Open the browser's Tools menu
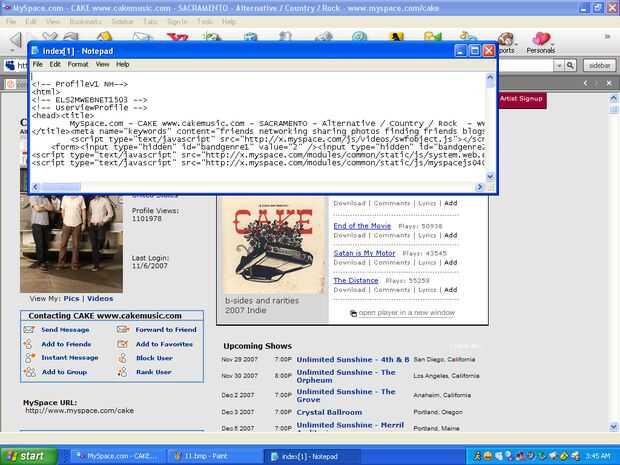The height and width of the screenshot is (465, 620). tap(205, 21)
